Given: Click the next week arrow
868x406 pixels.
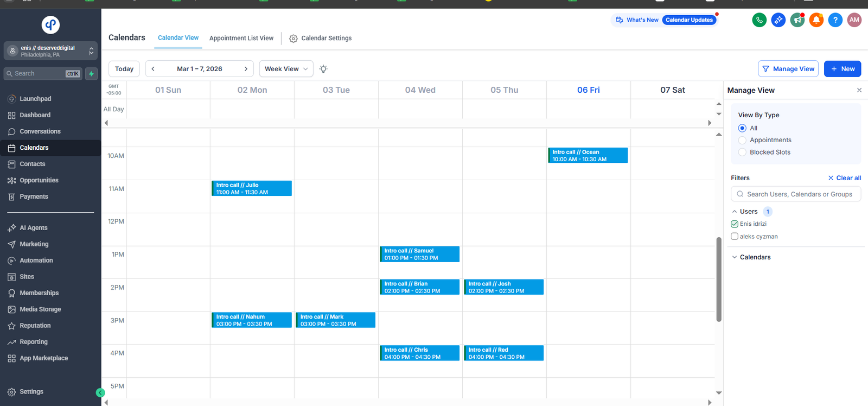Looking at the screenshot, I should 246,69.
